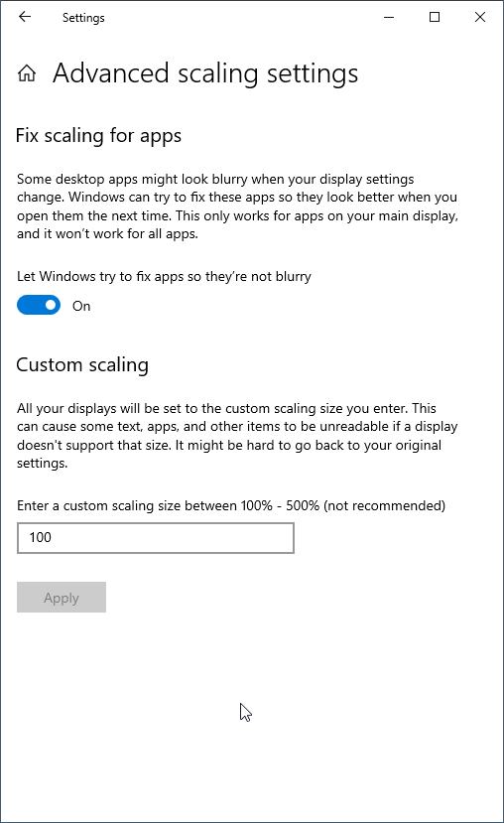
Task: Click the 'Some desktop apps might look blurry' paragraph
Action: point(237,206)
